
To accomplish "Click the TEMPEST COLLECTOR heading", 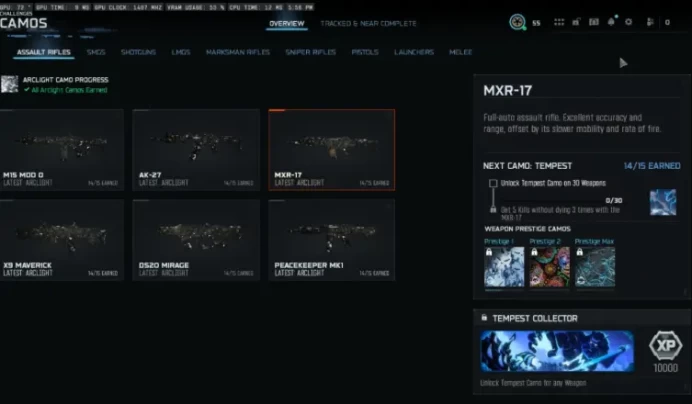I will 535,318.
